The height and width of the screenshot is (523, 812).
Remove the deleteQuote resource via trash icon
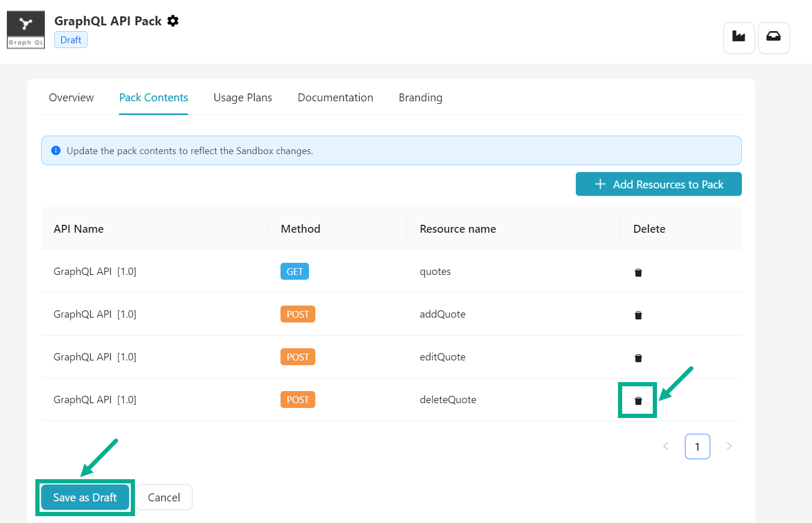(x=638, y=400)
